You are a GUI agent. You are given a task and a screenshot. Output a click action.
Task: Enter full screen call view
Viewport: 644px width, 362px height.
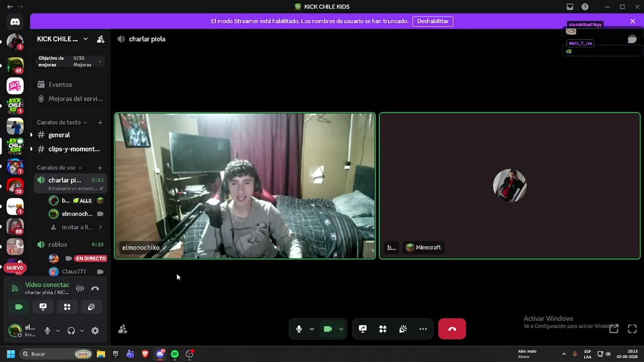point(632,329)
